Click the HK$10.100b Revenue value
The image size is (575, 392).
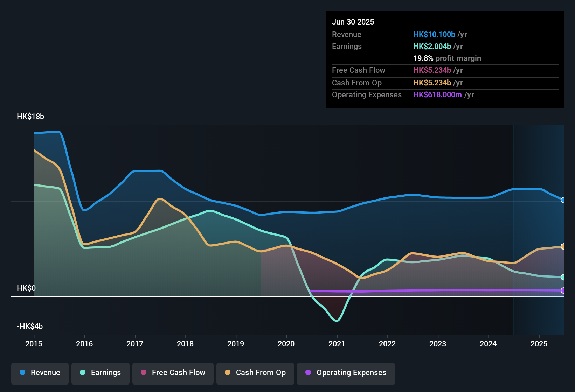pos(434,34)
